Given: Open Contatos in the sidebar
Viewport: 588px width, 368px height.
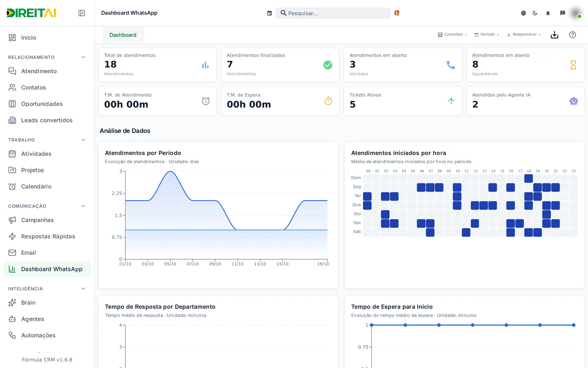Looking at the screenshot, I should tap(47, 88).
